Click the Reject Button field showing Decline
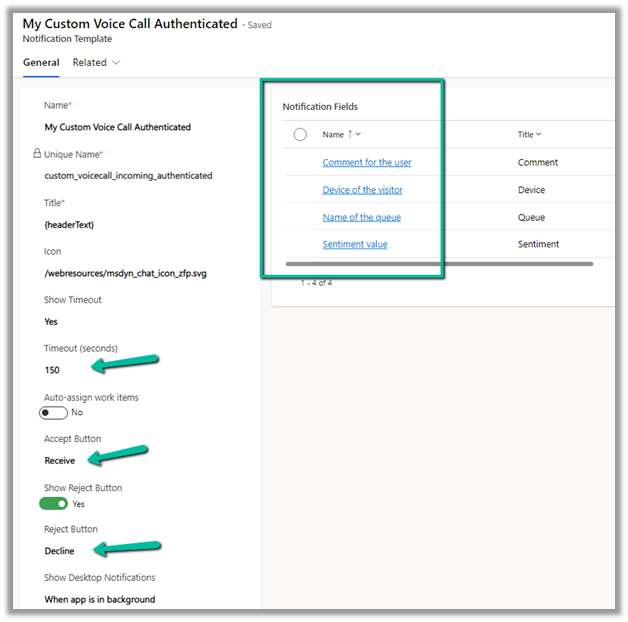 59,551
